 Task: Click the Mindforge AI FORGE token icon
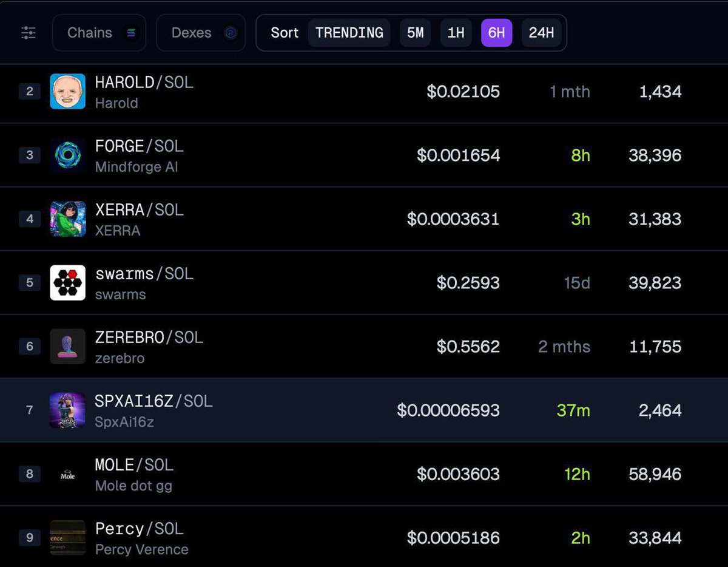click(67, 155)
